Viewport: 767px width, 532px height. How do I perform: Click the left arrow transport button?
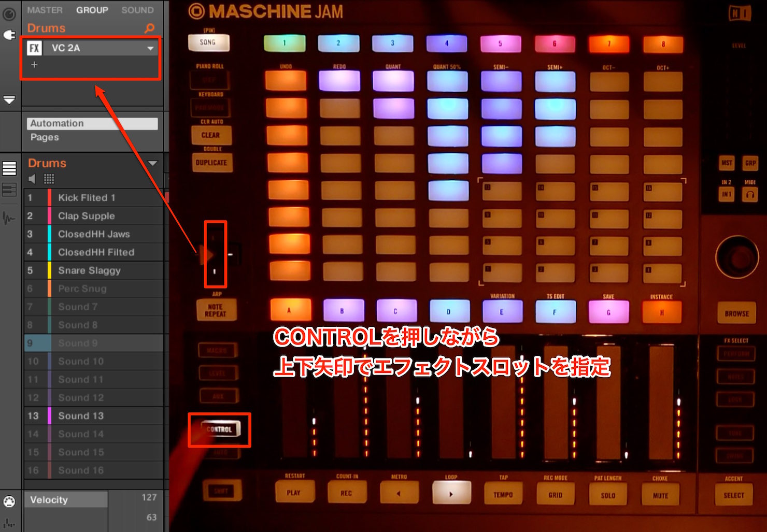coord(399,493)
